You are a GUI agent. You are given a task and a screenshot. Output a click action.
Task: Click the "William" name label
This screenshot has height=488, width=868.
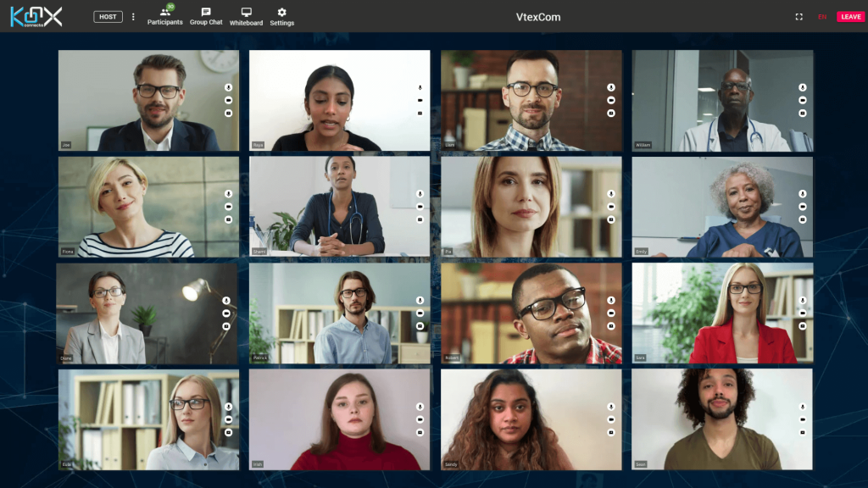[643, 145]
